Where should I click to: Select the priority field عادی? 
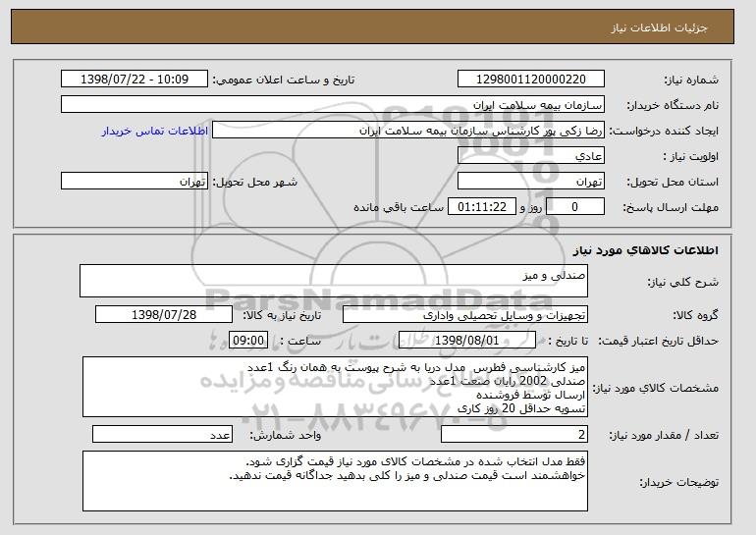(x=531, y=156)
